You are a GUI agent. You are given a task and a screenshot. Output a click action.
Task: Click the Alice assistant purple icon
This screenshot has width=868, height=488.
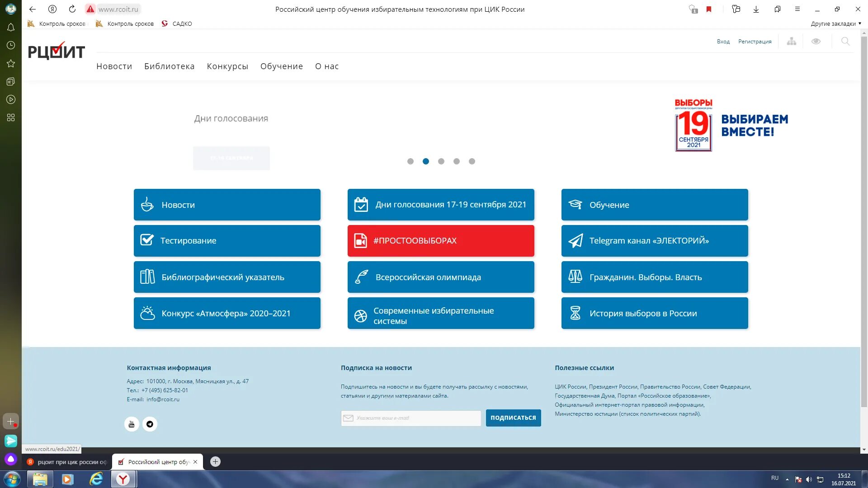pos(11,459)
